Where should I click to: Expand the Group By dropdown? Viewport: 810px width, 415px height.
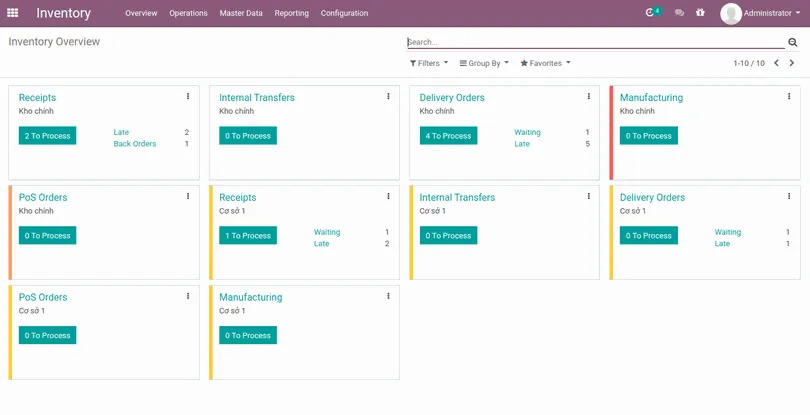[484, 63]
